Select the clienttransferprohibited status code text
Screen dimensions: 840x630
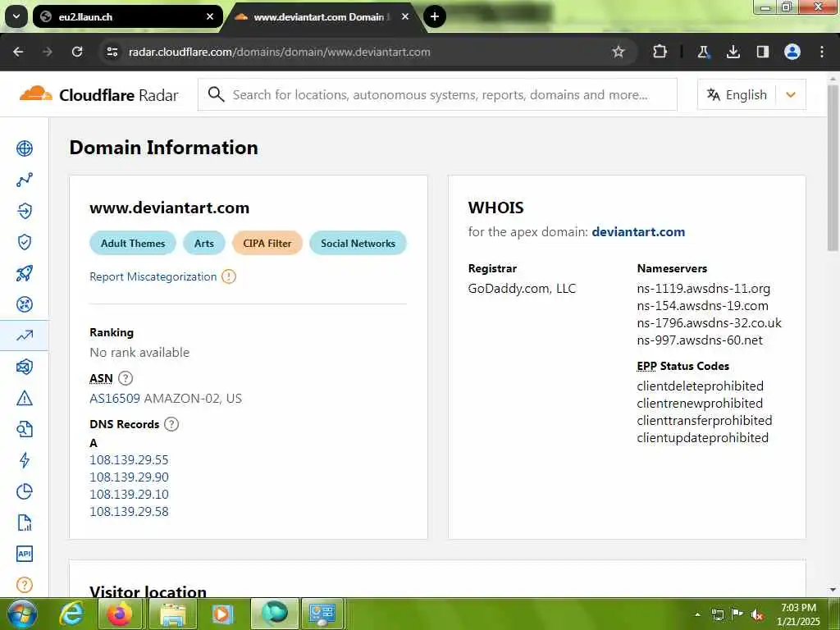[705, 421]
